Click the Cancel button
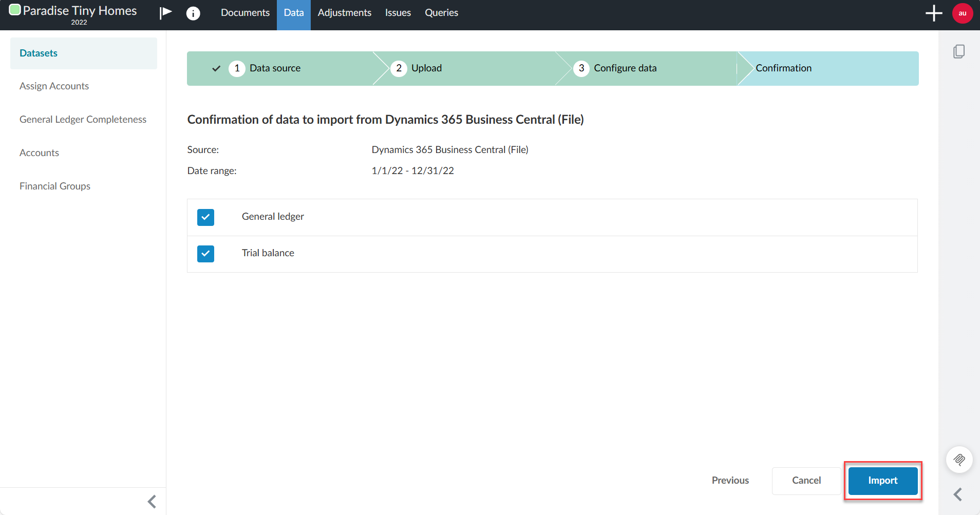 (806, 481)
